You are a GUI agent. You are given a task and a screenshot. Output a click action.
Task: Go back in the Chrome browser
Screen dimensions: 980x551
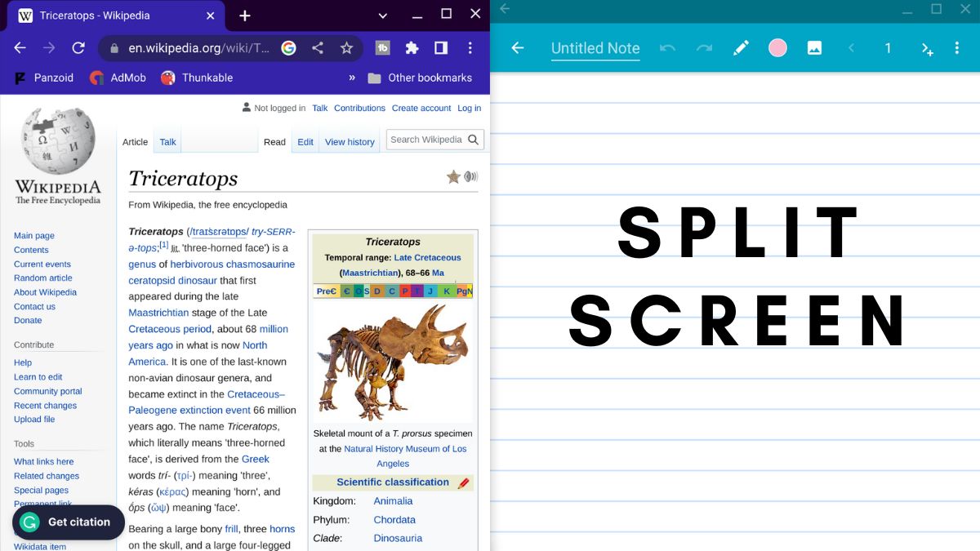20,48
